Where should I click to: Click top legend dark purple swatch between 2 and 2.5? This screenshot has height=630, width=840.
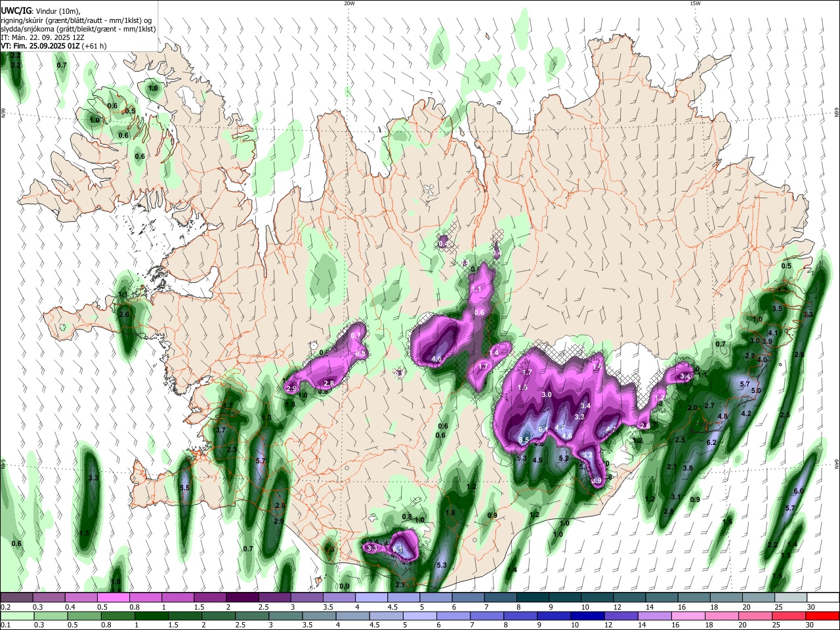click(241, 598)
